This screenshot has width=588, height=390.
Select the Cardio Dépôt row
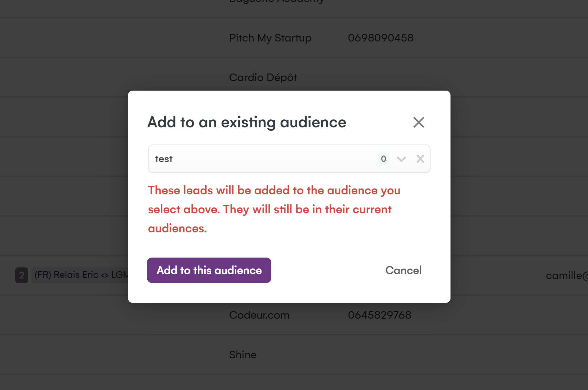263,78
